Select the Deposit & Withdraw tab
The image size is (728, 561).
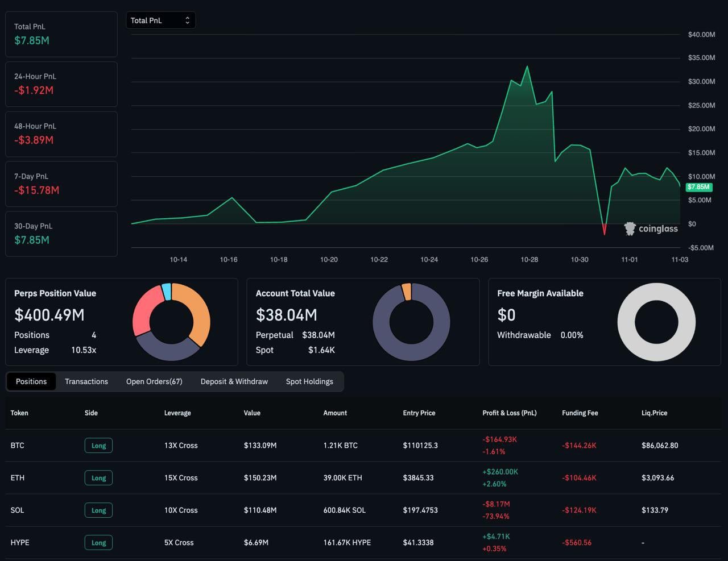pyautogui.click(x=234, y=381)
